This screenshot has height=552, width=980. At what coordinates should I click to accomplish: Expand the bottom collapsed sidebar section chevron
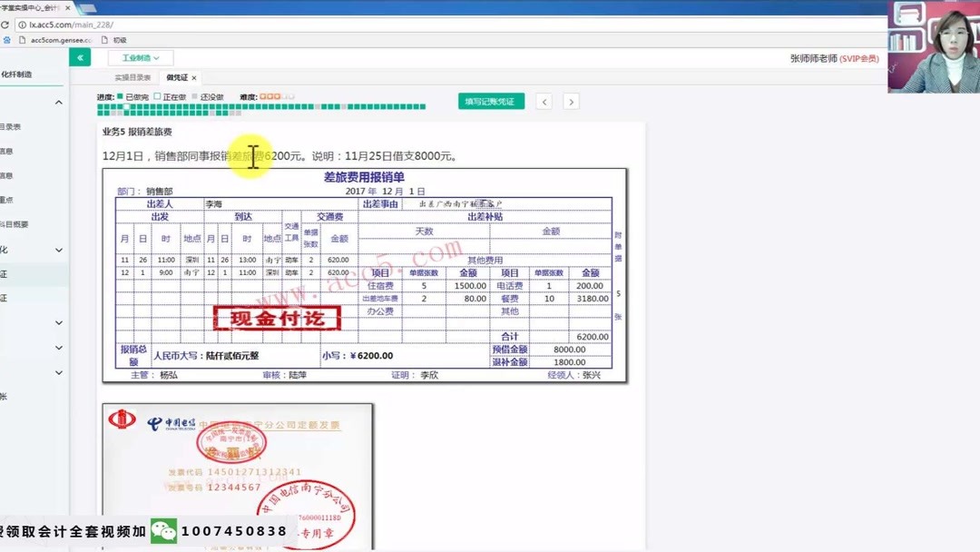[60, 372]
